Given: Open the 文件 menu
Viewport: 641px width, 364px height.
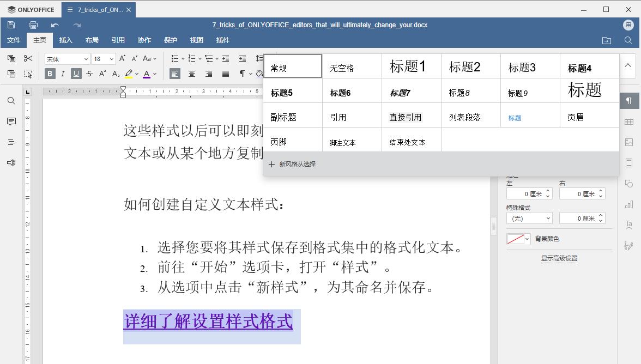Looking at the screenshot, I should click(x=14, y=40).
